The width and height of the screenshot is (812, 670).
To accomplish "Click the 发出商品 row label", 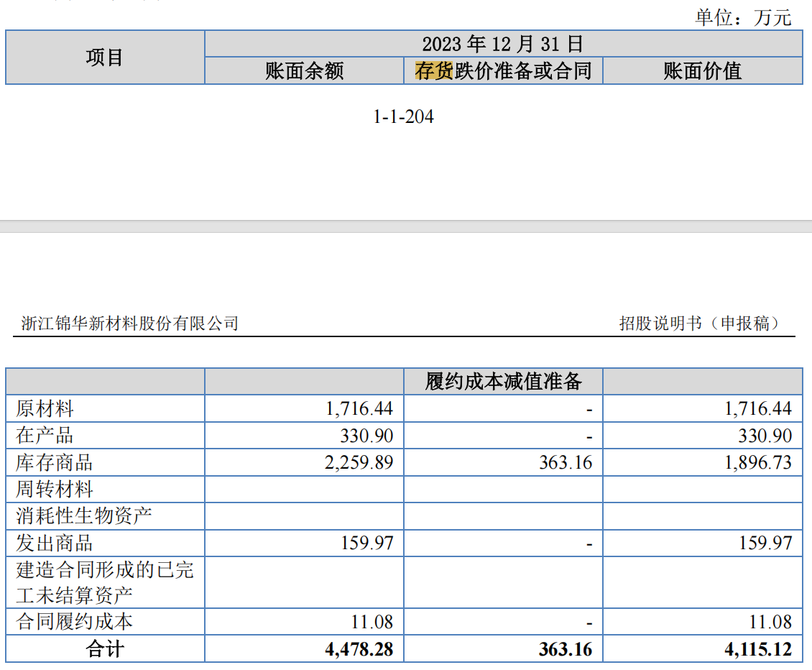I will click(55, 543).
